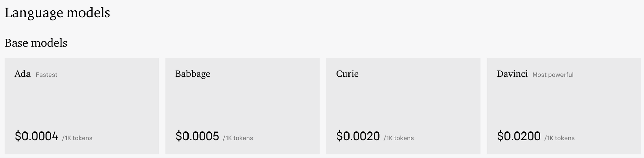Click the $0.0020 Curie price

[x=358, y=136]
